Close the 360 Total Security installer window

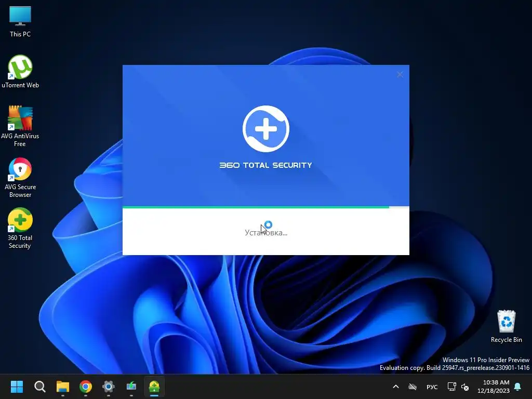pos(400,74)
